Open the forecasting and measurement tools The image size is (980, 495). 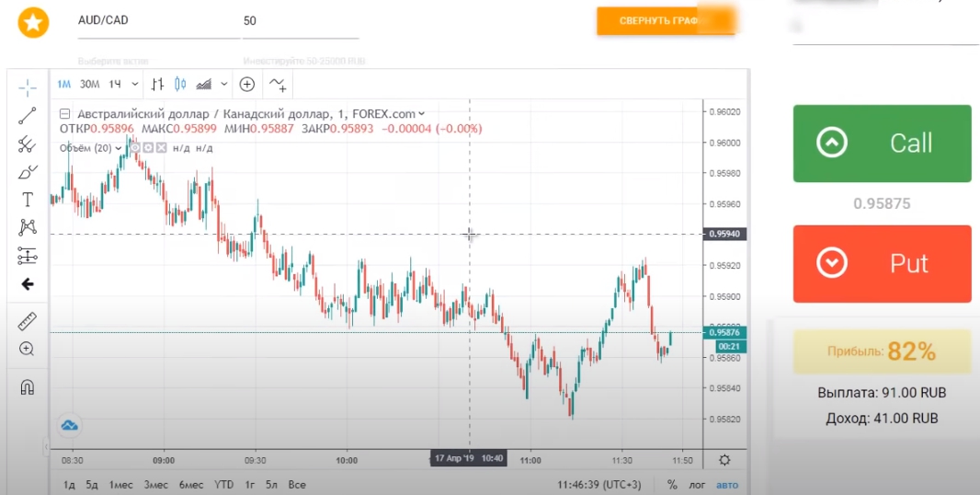point(27,256)
